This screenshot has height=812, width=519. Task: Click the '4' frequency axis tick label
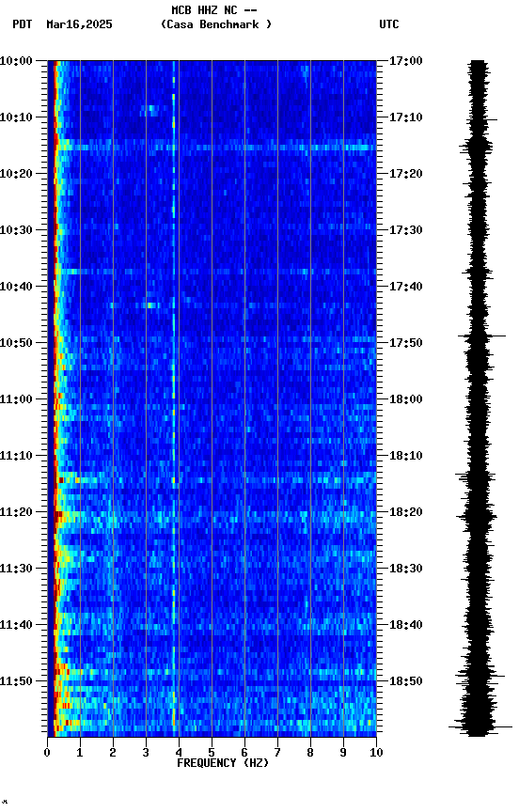tap(179, 753)
